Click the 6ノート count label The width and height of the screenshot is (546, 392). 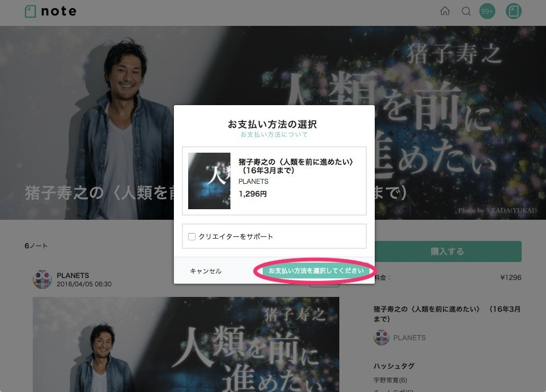point(36,246)
